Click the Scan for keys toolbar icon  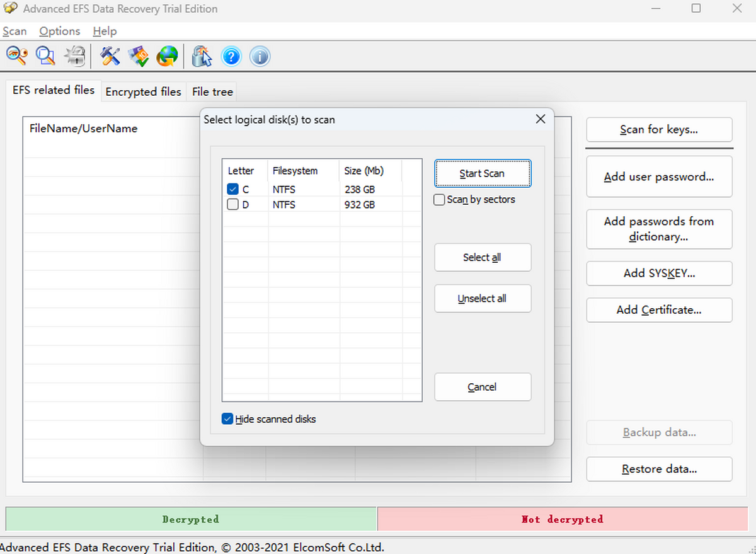[16, 55]
